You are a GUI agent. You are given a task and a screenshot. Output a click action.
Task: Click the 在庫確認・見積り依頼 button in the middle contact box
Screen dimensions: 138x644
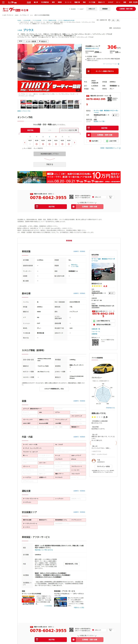(87, 207)
